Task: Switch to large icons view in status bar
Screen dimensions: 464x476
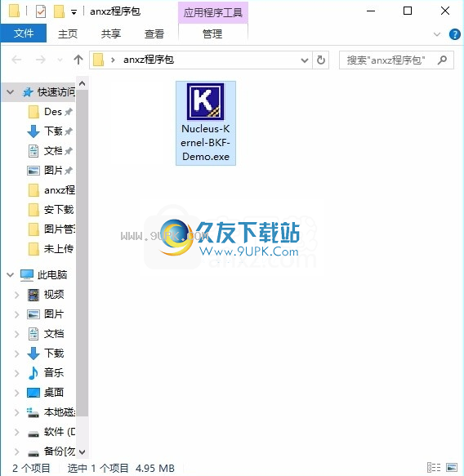Action: click(x=452, y=468)
